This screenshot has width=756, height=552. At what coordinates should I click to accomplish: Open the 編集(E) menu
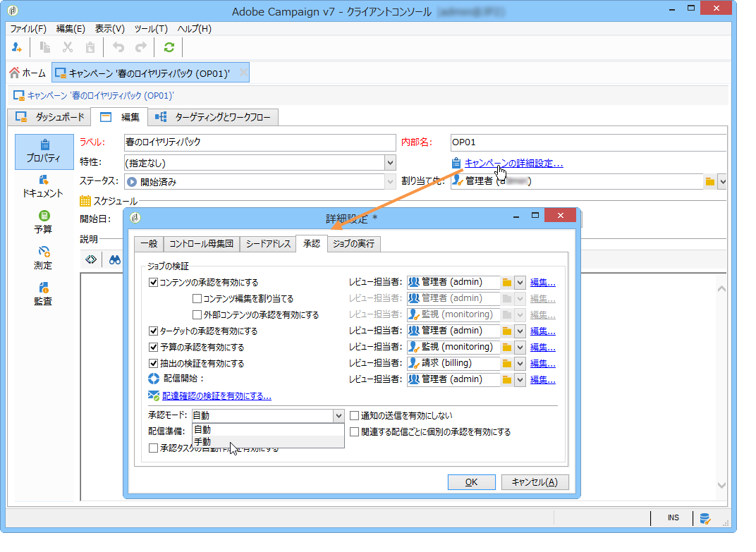pyautogui.click(x=71, y=29)
